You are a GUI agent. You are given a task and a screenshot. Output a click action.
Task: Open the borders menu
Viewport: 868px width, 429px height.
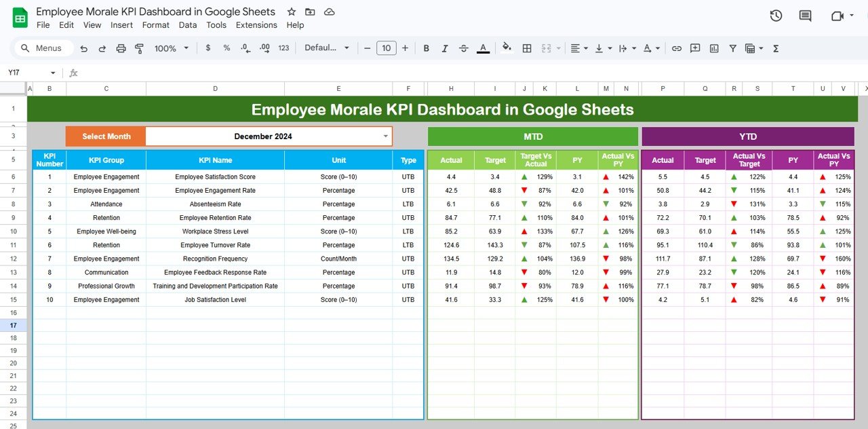pos(527,48)
